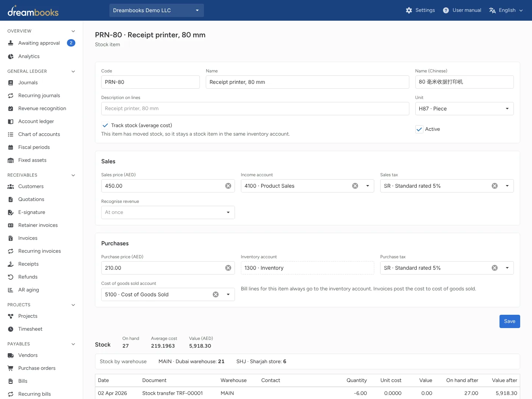Click the Name (Chinese) input field

pos(464,82)
